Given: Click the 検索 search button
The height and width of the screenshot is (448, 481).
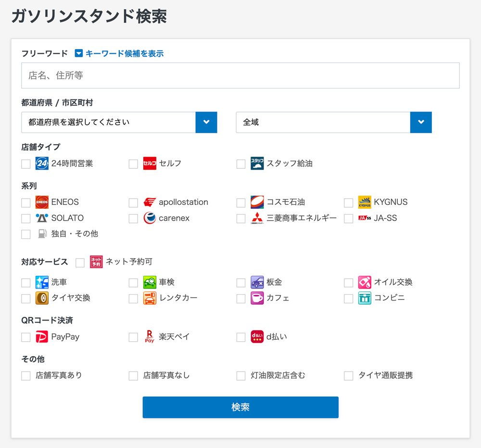Looking at the screenshot, I should (240, 407).
